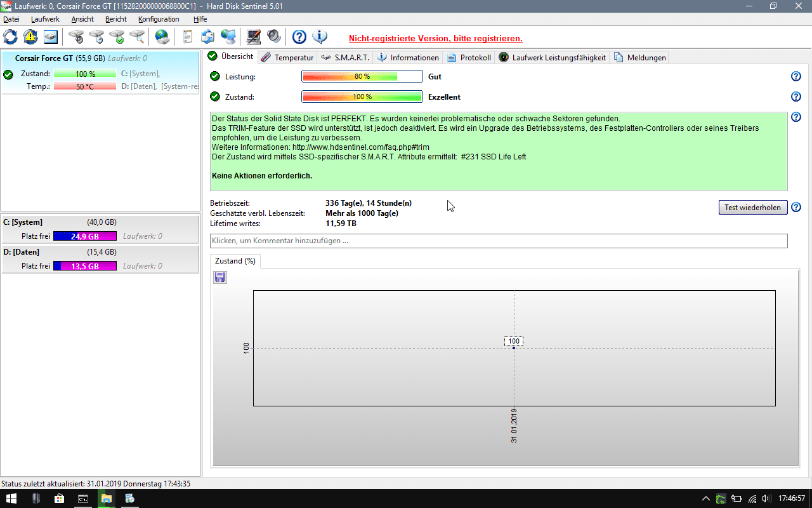
Task: Click the help icon next to Zustand bar
Action: 796,97
